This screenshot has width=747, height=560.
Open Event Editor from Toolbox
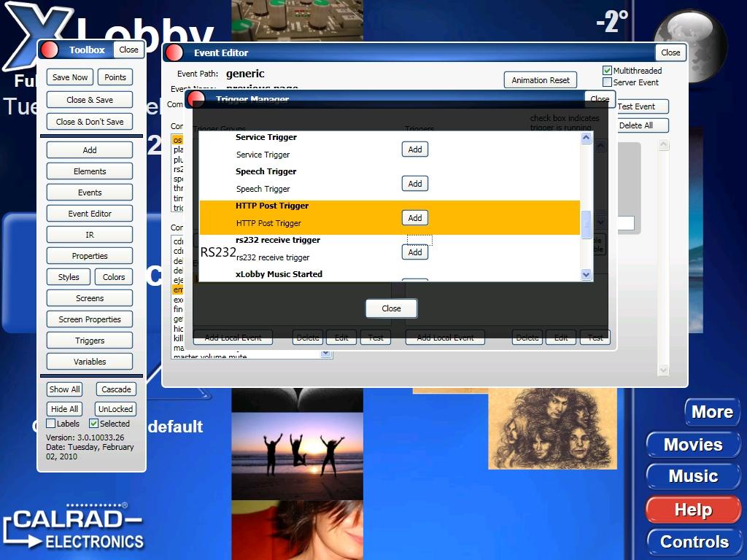click(x=90, y=214)
